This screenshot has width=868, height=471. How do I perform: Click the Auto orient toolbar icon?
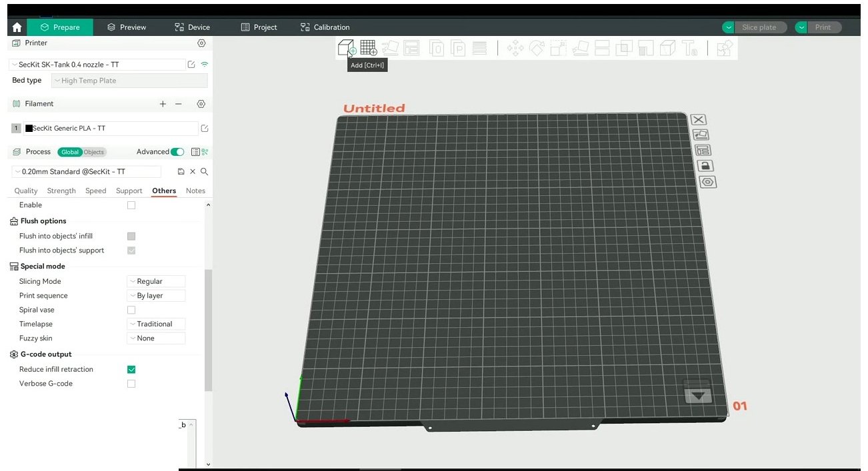(390, 48)
